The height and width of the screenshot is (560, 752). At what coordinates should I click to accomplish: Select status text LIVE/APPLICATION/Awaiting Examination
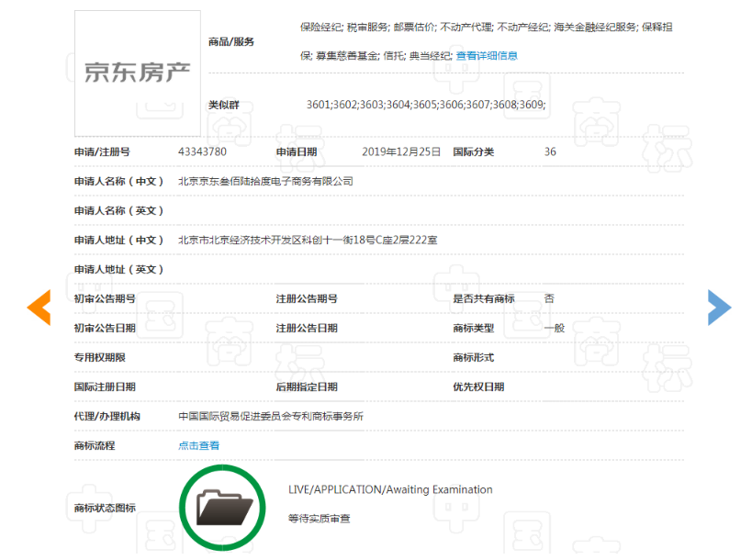[x=390, y=489]
